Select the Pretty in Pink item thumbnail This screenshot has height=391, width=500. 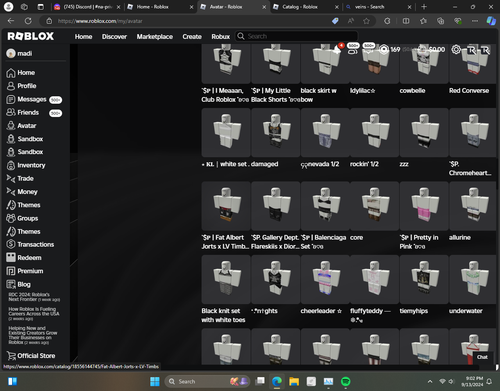click(424, 206)
